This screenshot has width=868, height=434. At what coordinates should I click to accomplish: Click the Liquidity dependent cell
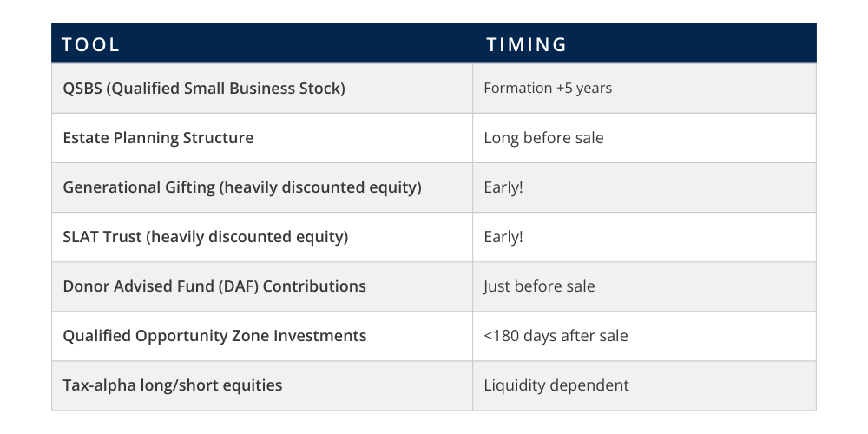[644, 385]
